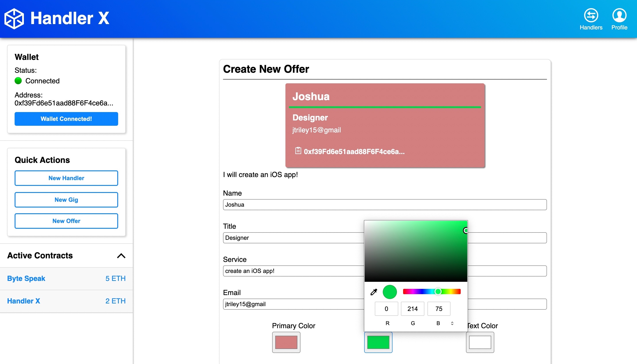Viewport: 637px width, 364px height.
Task: Click jtriley15@gmail on the preview card
Action: click(x=316, y=130)
